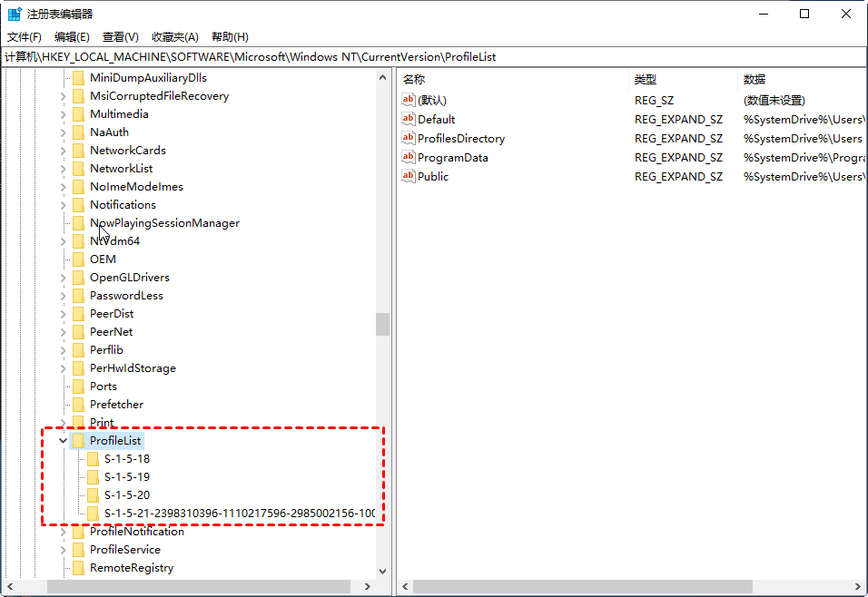Select the Default registry value
This screenshot has width=868, height=597.
pyautogui.click(x=436, y=119)
